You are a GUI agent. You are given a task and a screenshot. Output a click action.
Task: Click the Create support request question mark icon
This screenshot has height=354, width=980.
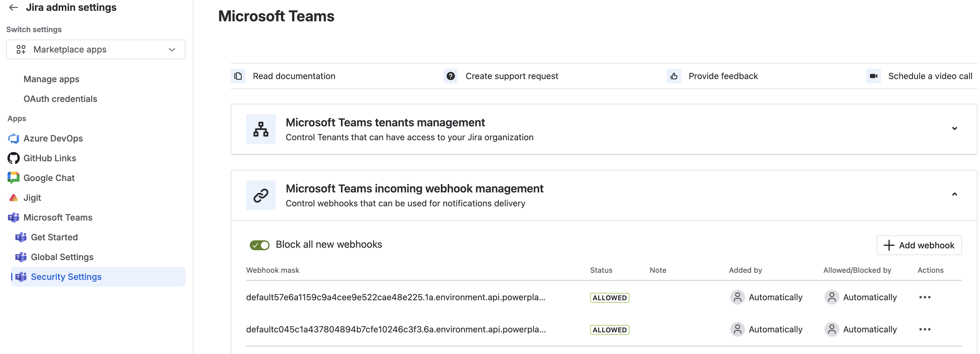[450, 76]
